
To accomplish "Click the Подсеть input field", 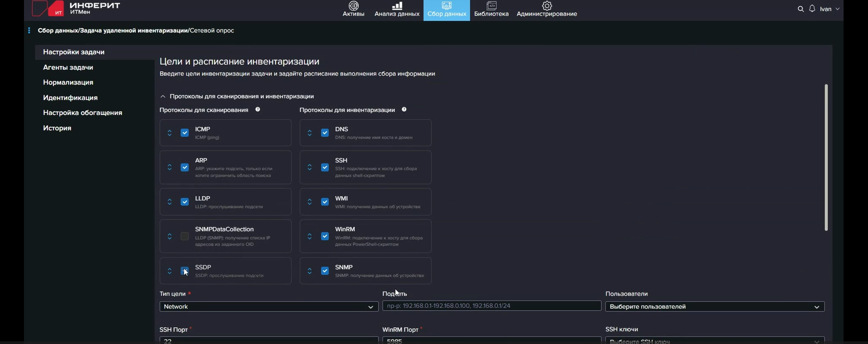I will click(491, 306).
